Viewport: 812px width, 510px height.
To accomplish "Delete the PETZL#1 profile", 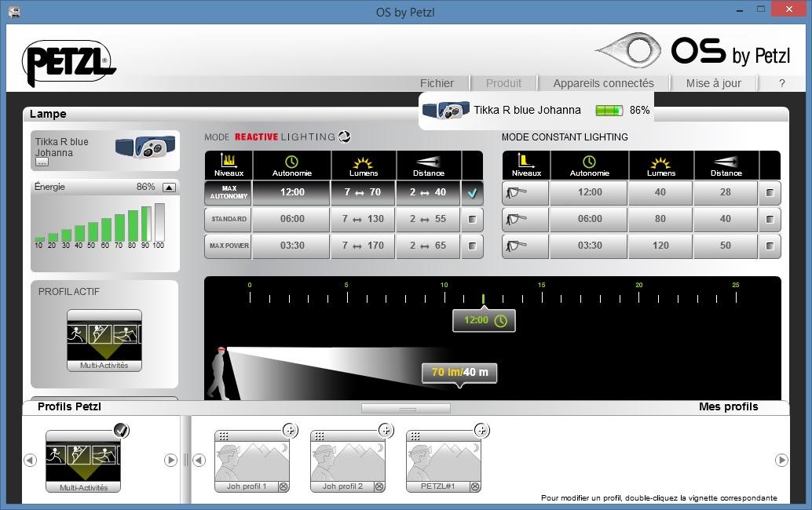I will (x=475, y=486).
